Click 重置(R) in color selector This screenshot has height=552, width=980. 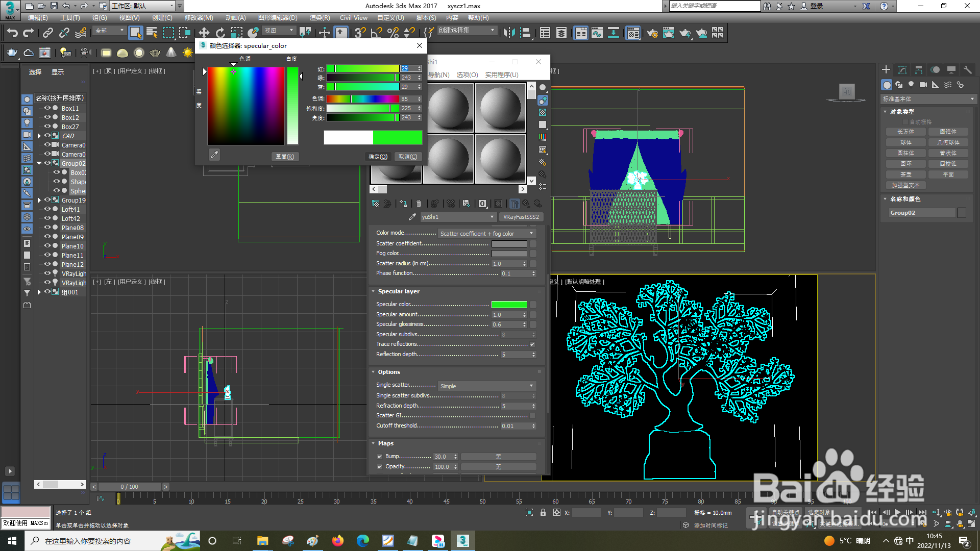[285, 157]
